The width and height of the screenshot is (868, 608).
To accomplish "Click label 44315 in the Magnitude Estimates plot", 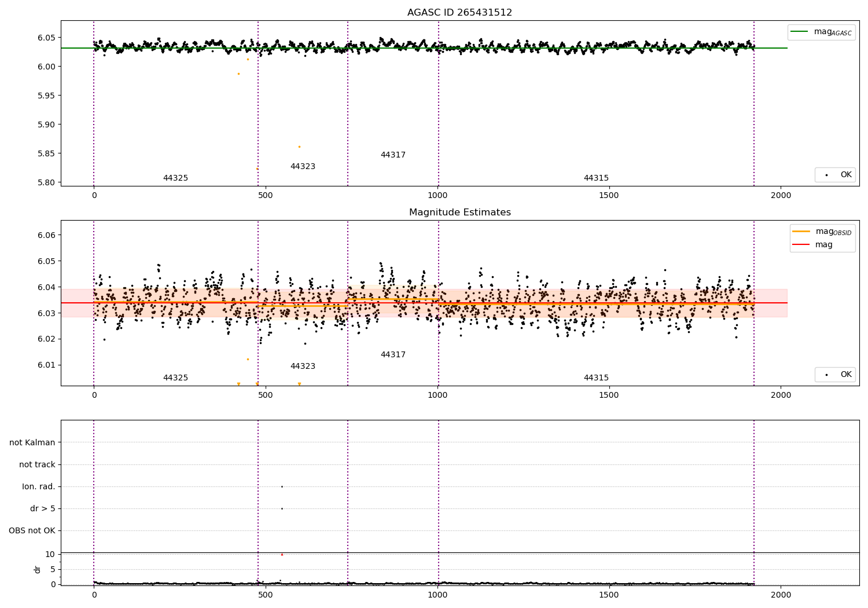I will point(596,378).
